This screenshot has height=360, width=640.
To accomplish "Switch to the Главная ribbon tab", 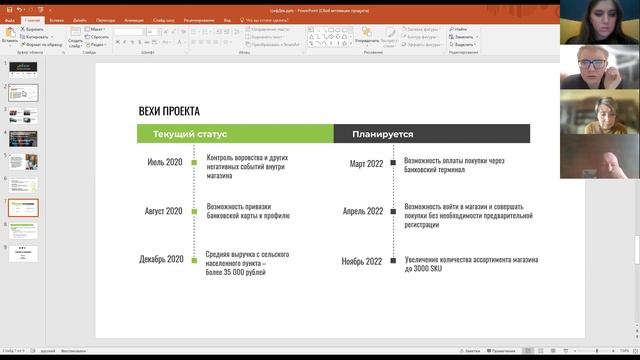I will [x=33, y=20].
